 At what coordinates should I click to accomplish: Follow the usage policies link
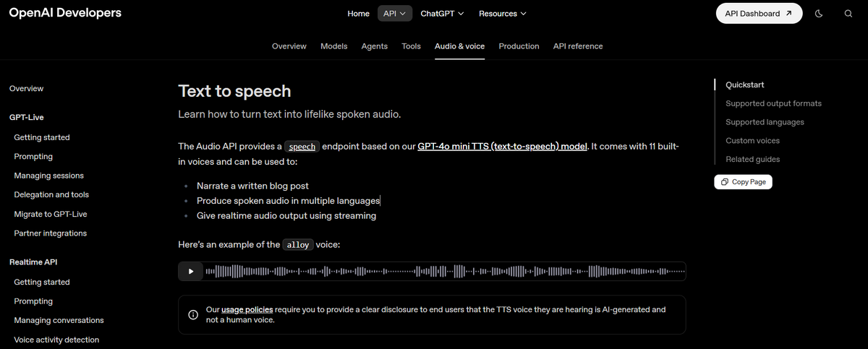[247, 309]
